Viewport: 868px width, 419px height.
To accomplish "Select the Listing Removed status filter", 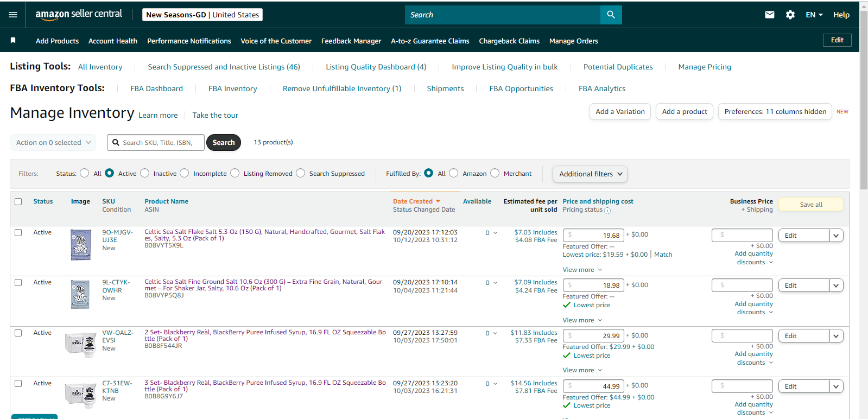I will (x=235, y=173).
